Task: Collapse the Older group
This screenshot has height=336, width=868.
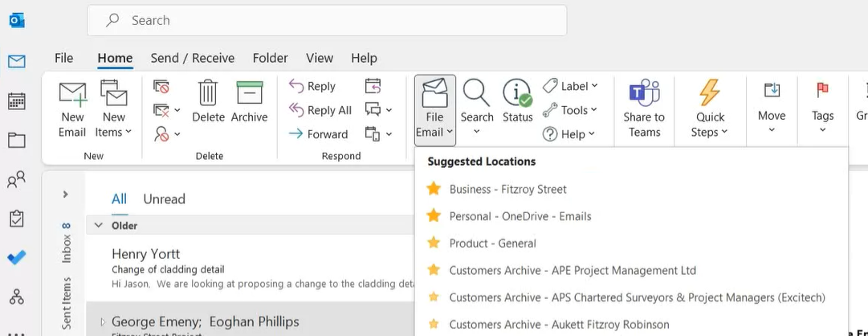Action: [99, 226]
